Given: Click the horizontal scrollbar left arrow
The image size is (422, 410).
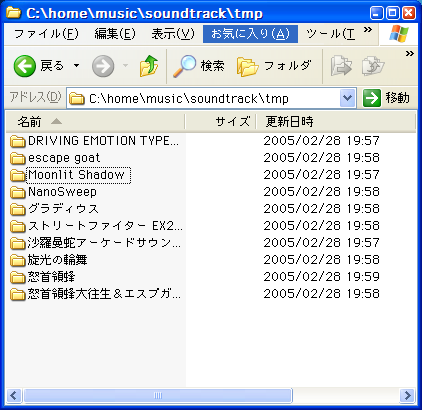Looking at the screenshot, I should coord(14,396).
